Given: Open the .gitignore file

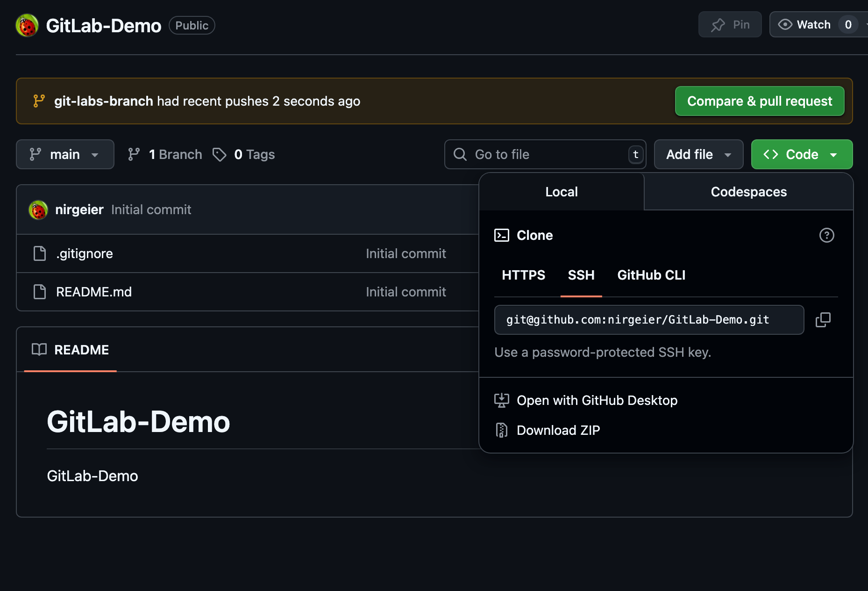Looking at the screenshot, I should tap(85, 253).
